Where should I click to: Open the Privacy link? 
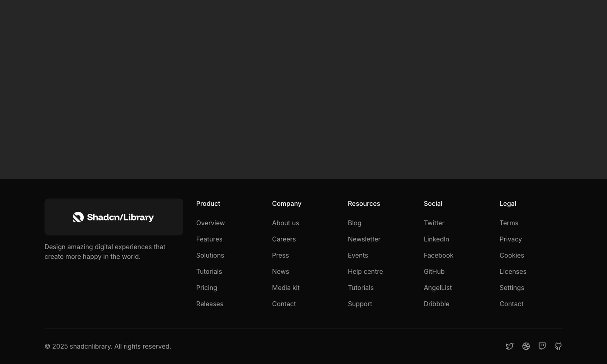[x=511, y=239]
